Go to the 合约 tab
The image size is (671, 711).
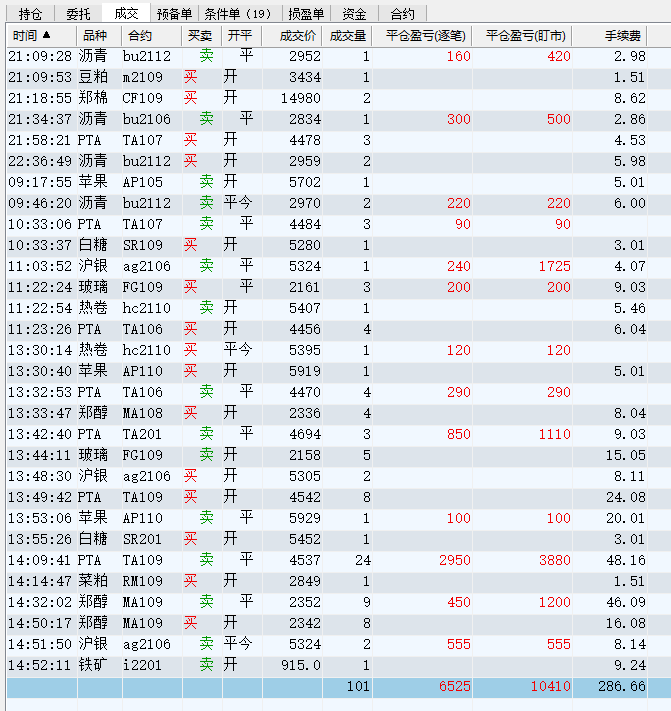pyautogui.click(x=402, y=14)
